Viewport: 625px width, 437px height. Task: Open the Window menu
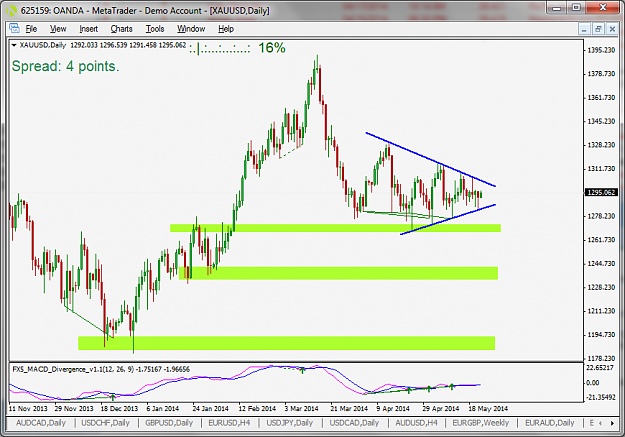point(191,29)
